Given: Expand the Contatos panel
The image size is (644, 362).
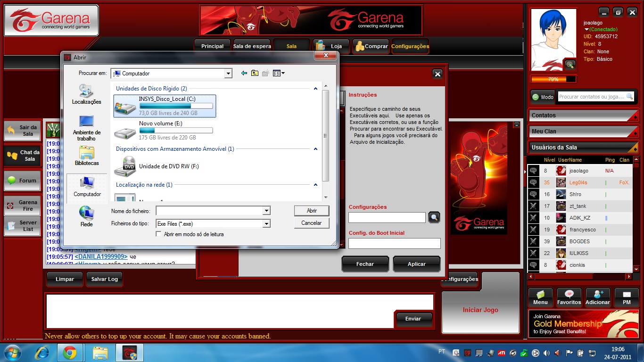Looking at the screenshot, I should click(x=583, y=115).
